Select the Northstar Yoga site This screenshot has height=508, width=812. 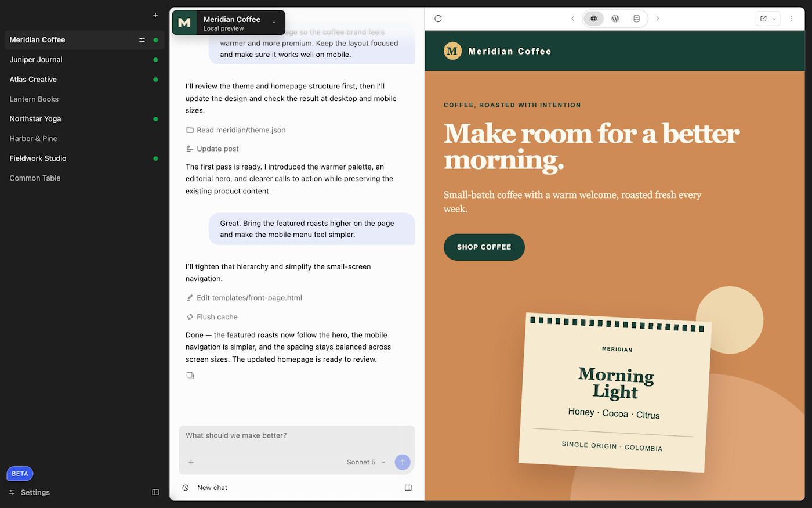pos(84,119)
